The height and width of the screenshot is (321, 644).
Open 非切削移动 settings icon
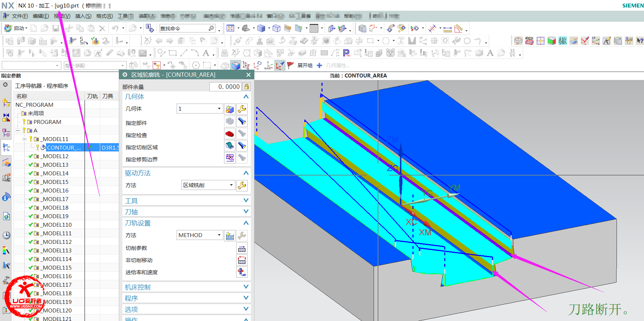[x=242, y=260]
